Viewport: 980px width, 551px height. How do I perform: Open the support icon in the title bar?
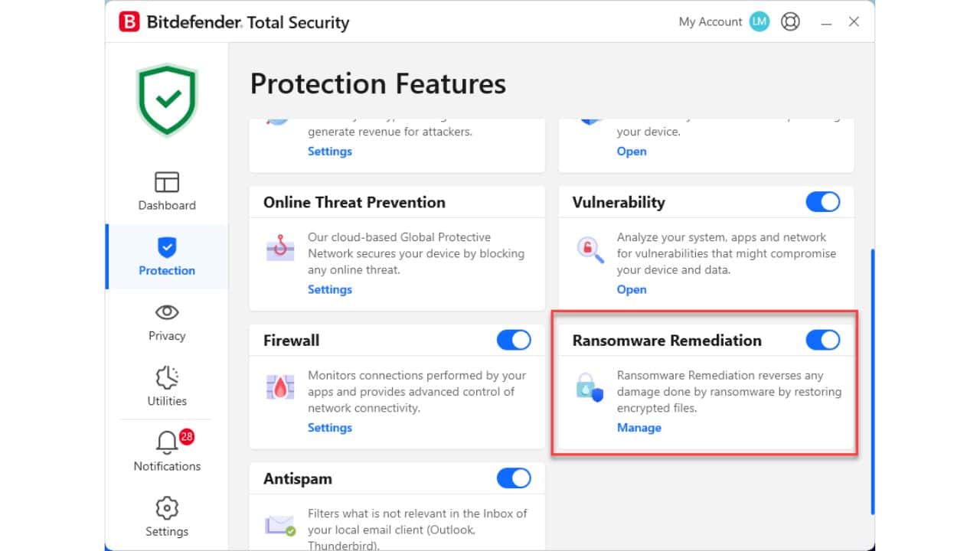click(790, 21)
